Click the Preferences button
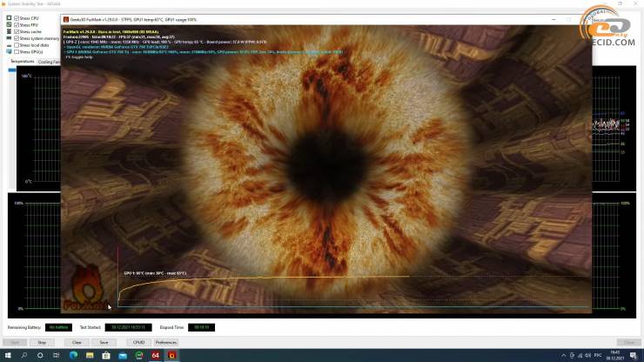The width and height of the screenshot is (644, 362). pyautogui.click(x=166, y=342)
